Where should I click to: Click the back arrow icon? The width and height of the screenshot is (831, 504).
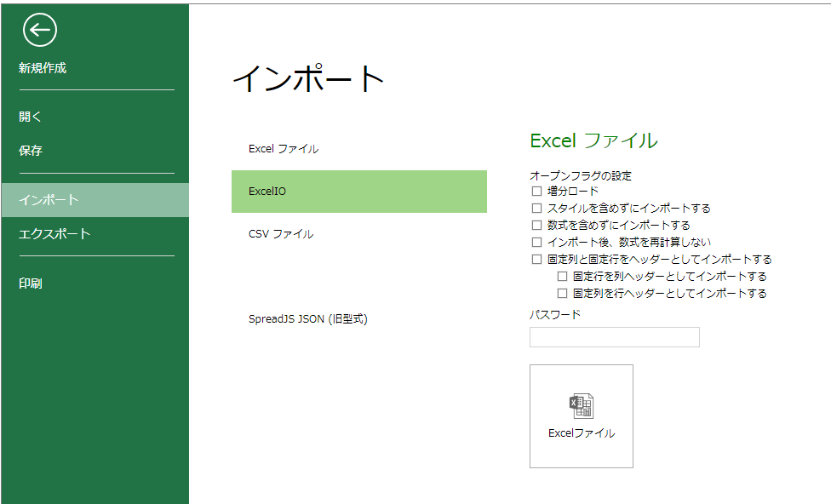(x=40, y=30)
